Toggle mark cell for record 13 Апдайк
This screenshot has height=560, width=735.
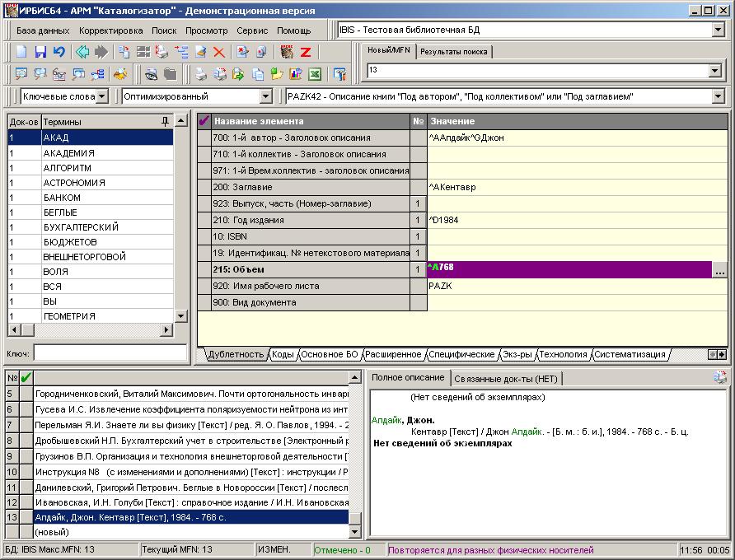click(x=26, y=517)
